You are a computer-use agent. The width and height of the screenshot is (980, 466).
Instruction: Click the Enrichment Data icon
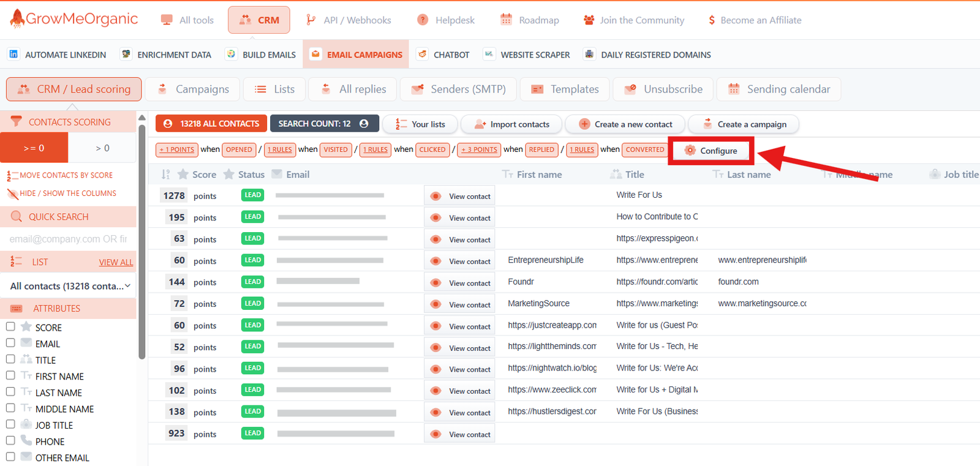click(126, 54)
